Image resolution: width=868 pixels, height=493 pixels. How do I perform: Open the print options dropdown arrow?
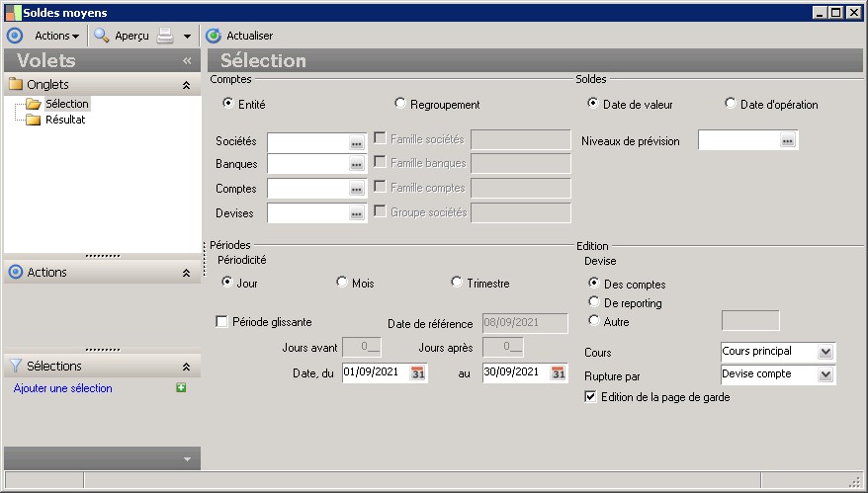point(187,37)
